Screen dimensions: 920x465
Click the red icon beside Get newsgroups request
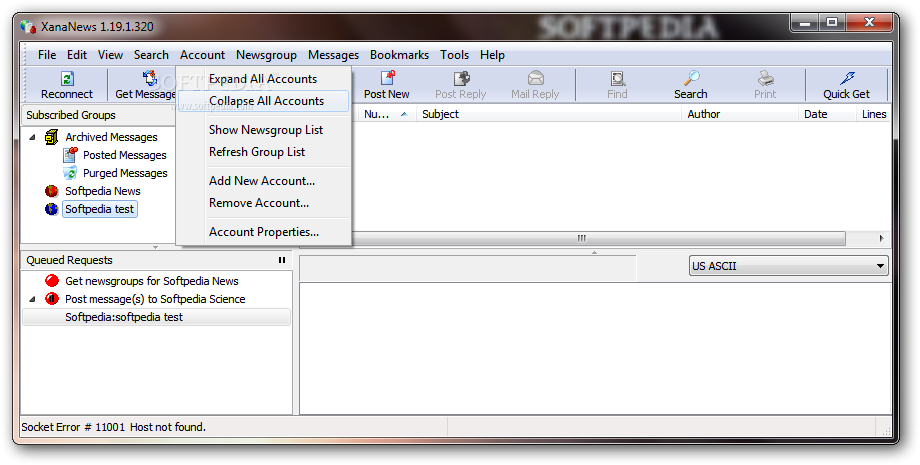click(x=52, y=281)
